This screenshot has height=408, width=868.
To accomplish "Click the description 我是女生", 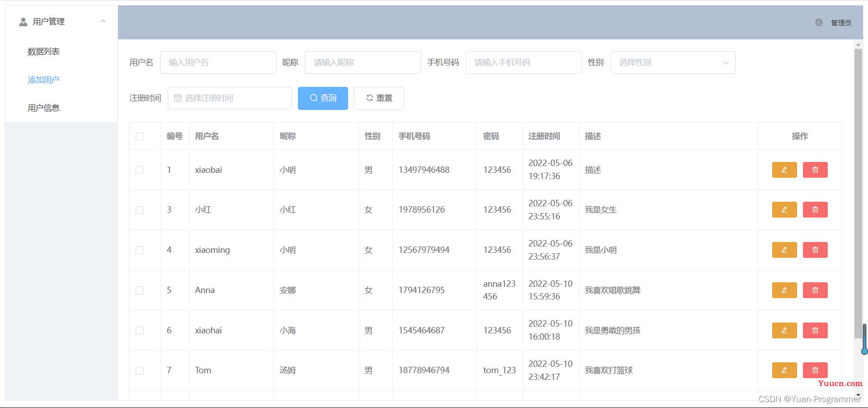I will click(600, 210).
